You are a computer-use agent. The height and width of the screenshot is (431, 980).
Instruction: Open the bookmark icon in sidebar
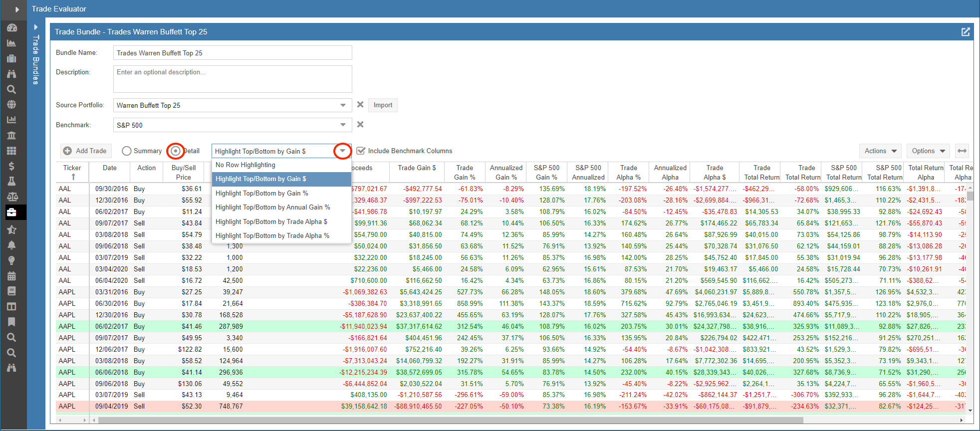pyautogui.click(x=12, y=322)
